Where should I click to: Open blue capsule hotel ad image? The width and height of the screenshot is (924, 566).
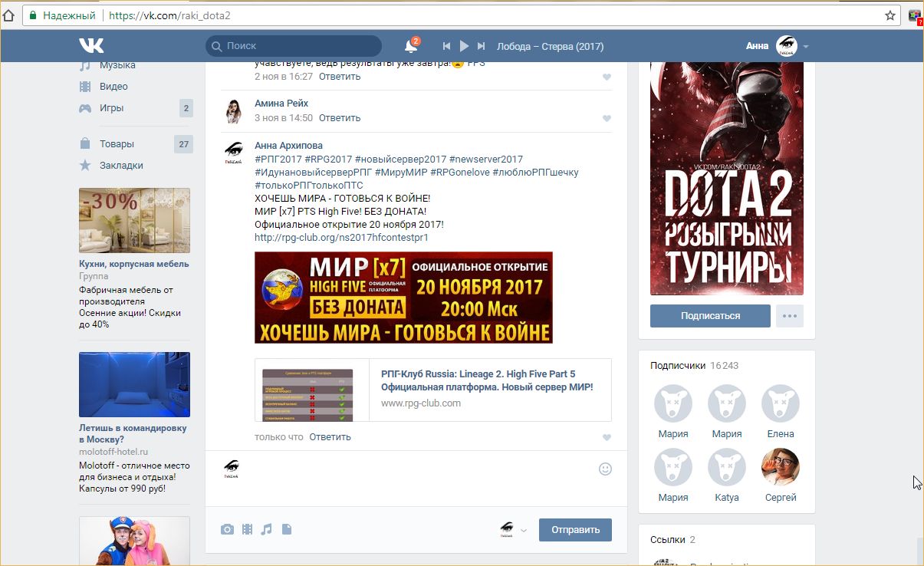134,384
